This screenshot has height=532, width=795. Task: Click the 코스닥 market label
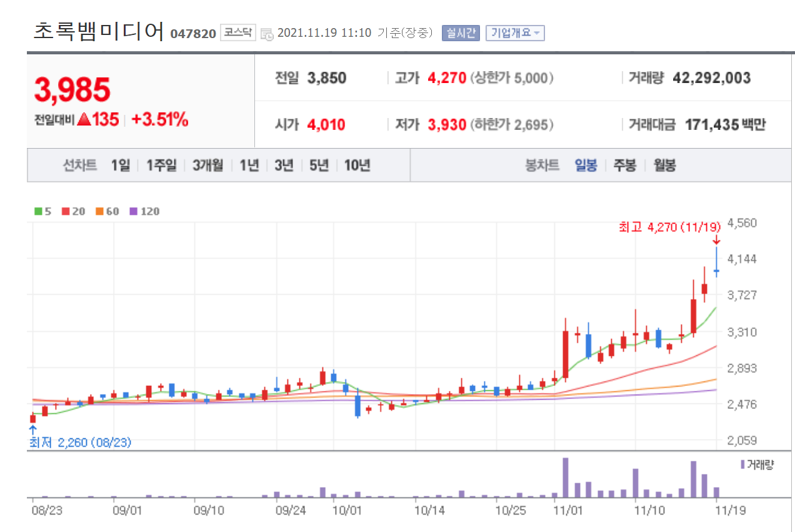click(238, 32)
